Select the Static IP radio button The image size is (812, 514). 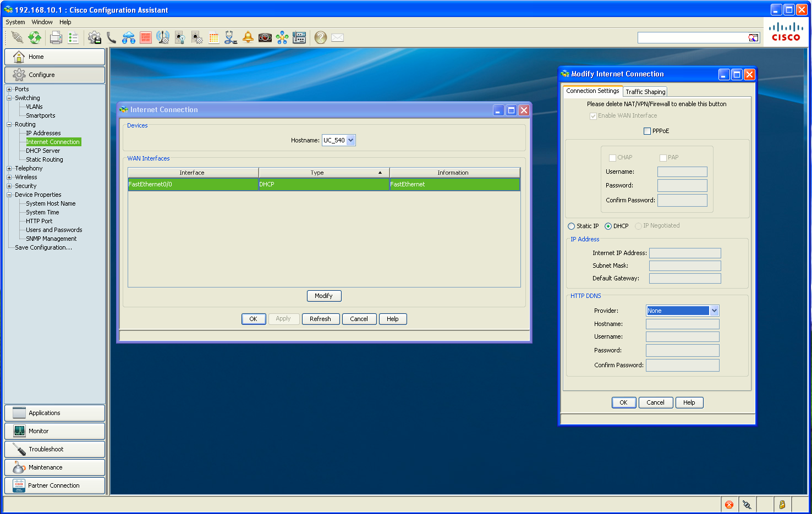point(571,226)
